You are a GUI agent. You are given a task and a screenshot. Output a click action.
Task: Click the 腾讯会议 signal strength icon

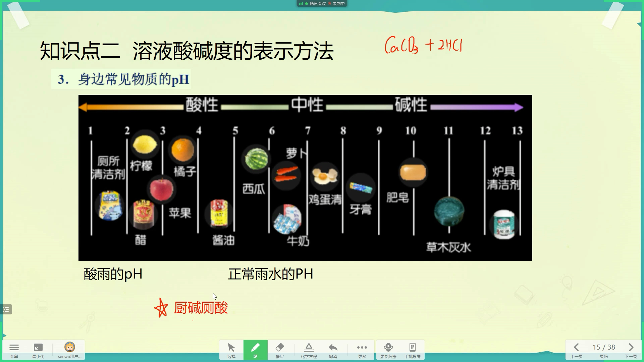[x=301, y=4]
